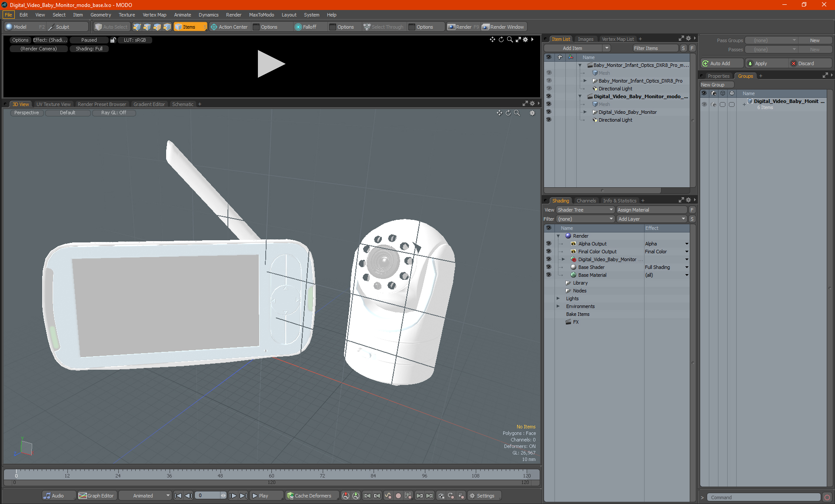This screenshot has height=504, width=835.
Task: Open the Add Layer dropdown
Action: coord(651,219)
